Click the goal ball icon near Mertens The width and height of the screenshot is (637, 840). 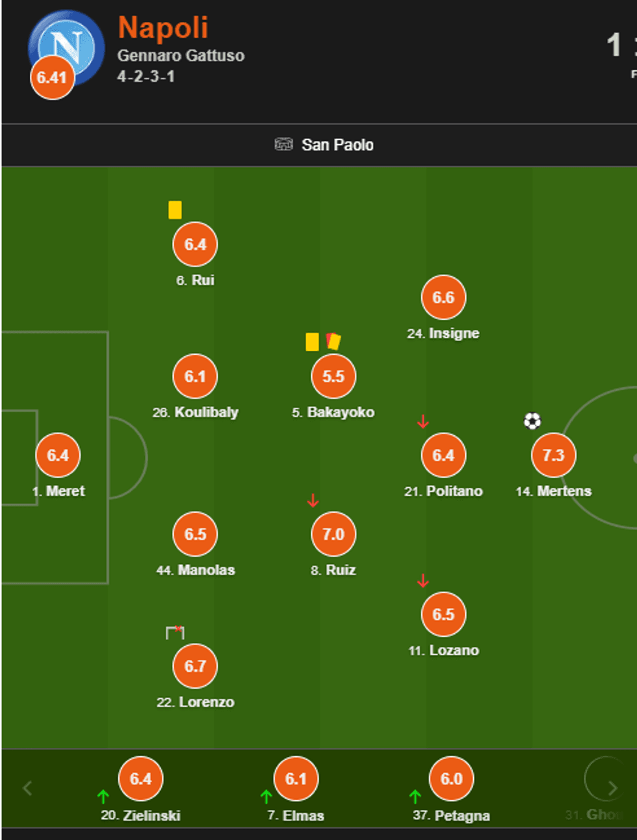532,422
